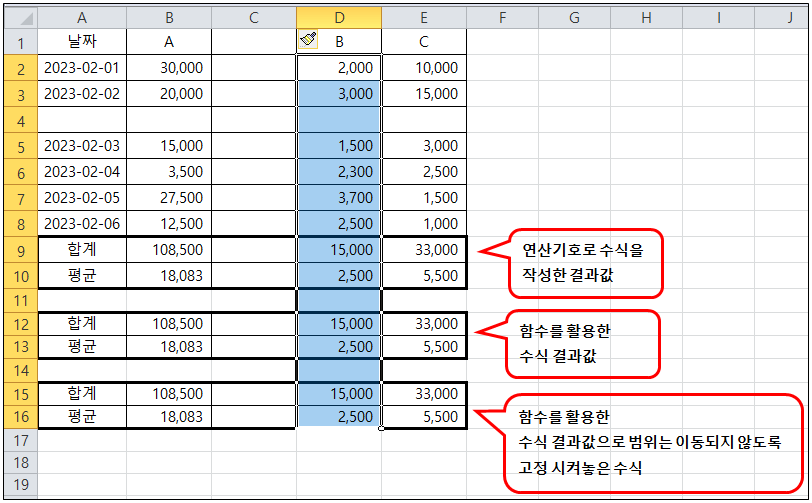Screen dimensions: 812x503
Task: Click 18,083 in row 10
Action: click(181, 276)
